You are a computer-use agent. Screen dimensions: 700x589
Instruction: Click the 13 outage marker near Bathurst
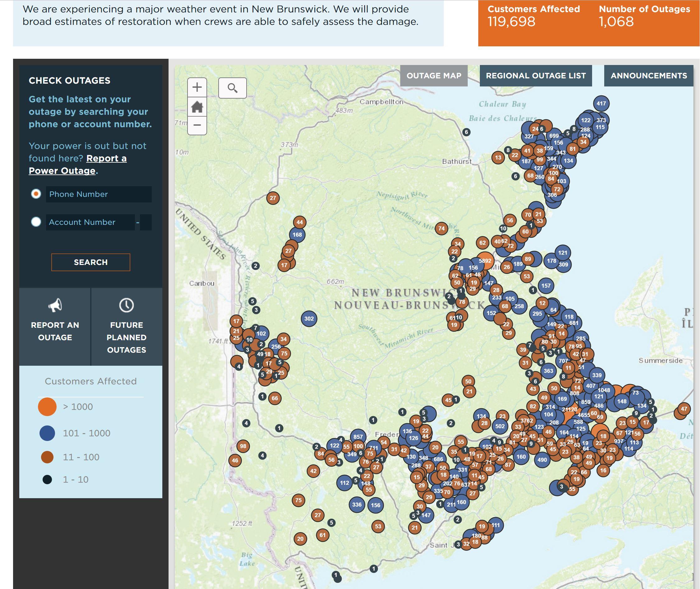click(498, 158)
